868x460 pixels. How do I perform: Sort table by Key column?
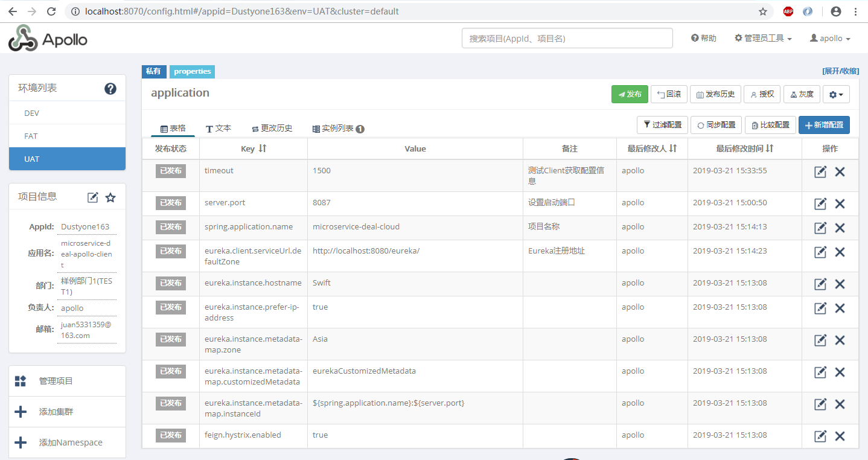click(x=263, y=149)
